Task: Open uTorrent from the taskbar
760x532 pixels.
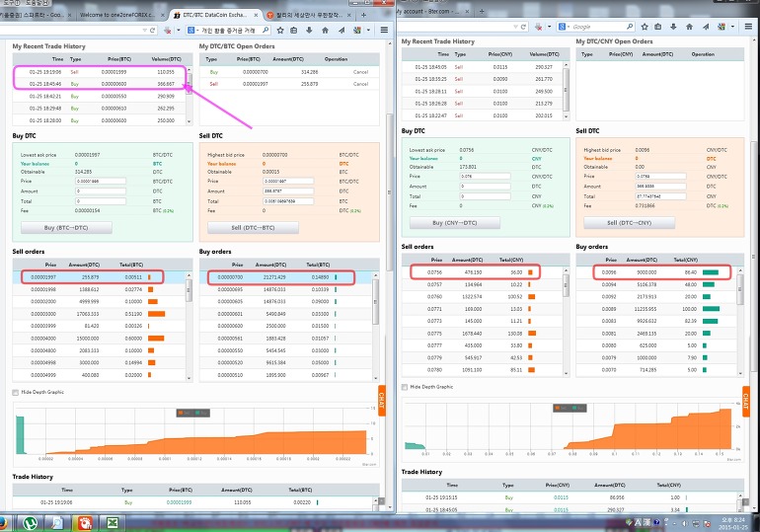Action: click(x=32, y=523)
